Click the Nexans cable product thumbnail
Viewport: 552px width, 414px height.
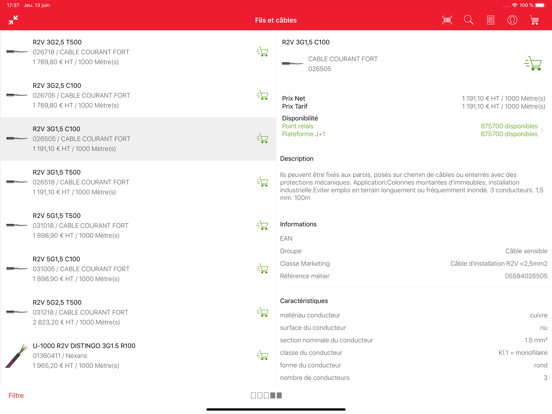point(16,356)
